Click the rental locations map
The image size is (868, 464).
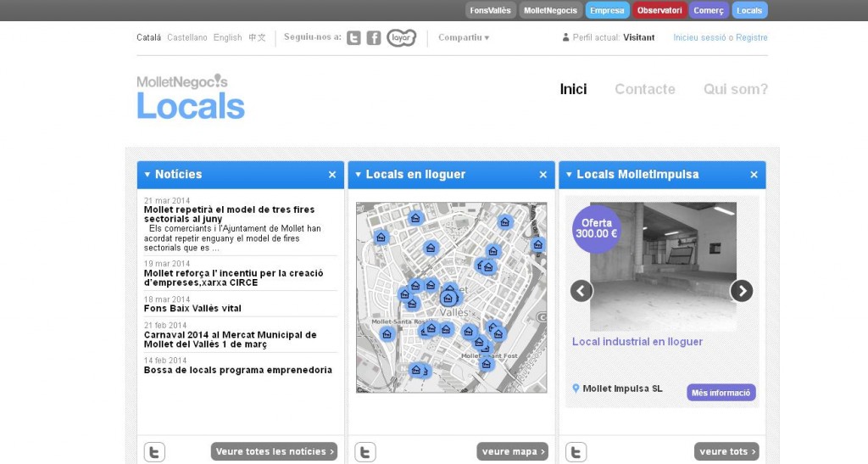tap(451, 297)
